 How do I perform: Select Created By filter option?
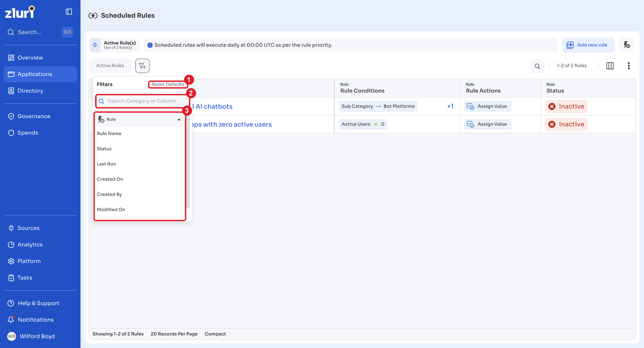(x=139, y=195)
